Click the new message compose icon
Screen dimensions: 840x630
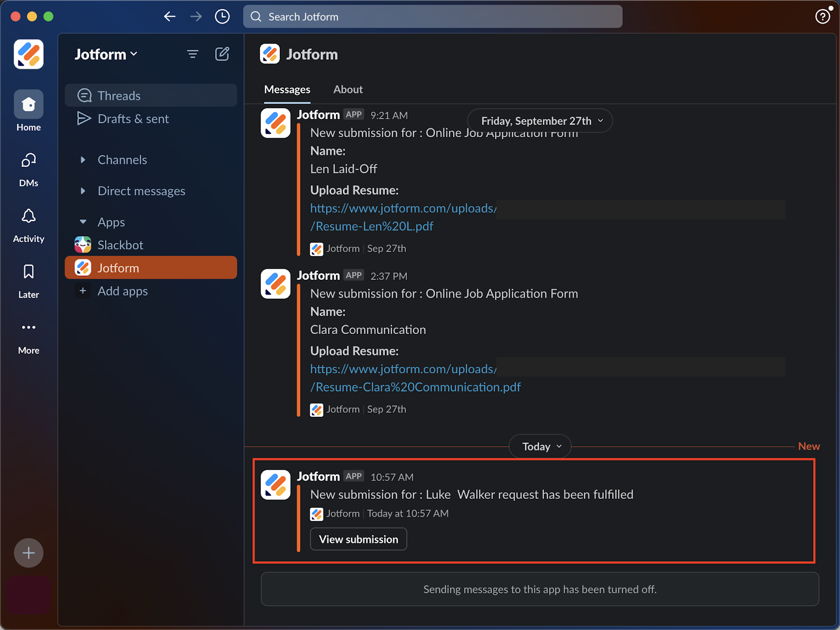(x=222, y=54)
